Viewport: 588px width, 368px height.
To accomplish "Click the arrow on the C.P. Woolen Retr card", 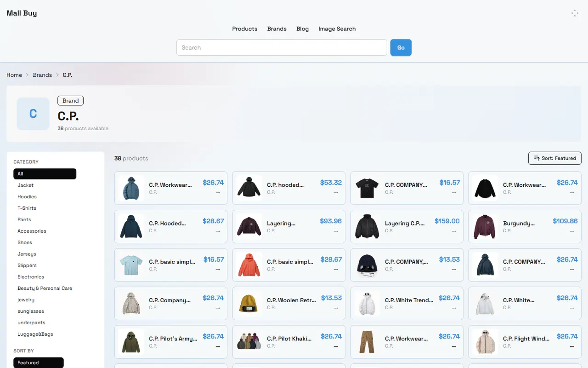I will pos(336,308).
